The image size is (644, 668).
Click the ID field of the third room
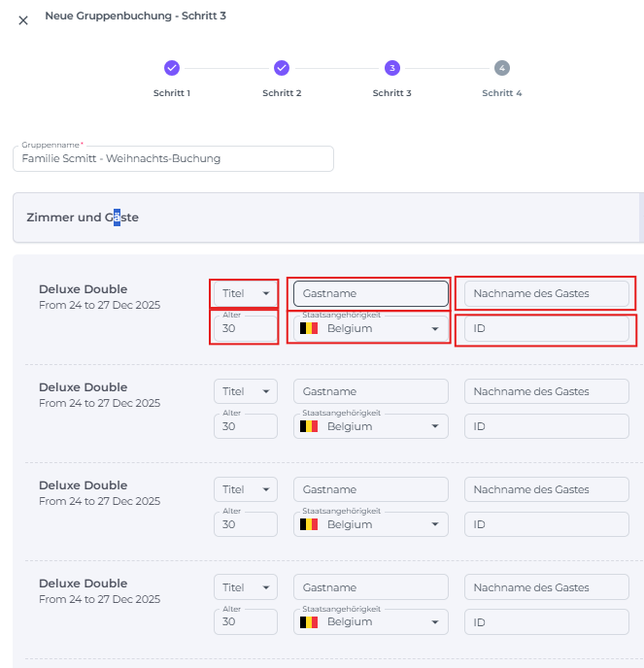pyautogui.click(x=546, y=524)
